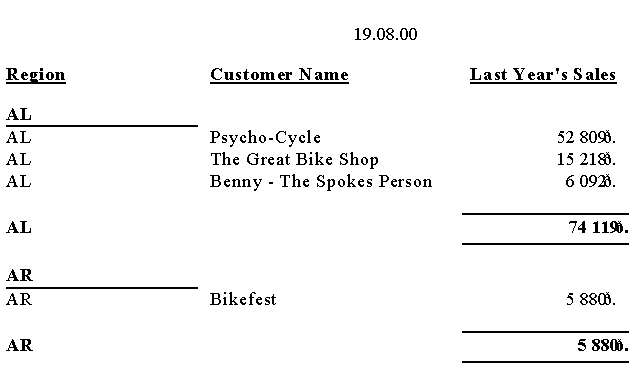Click the bold AR total 5 880
The image size is (636, 371).
603,345
